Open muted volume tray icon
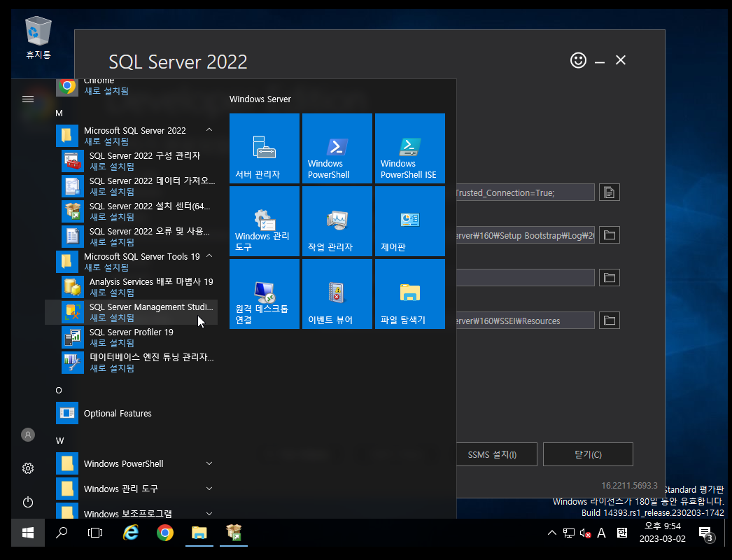 [x=586, y=533]
